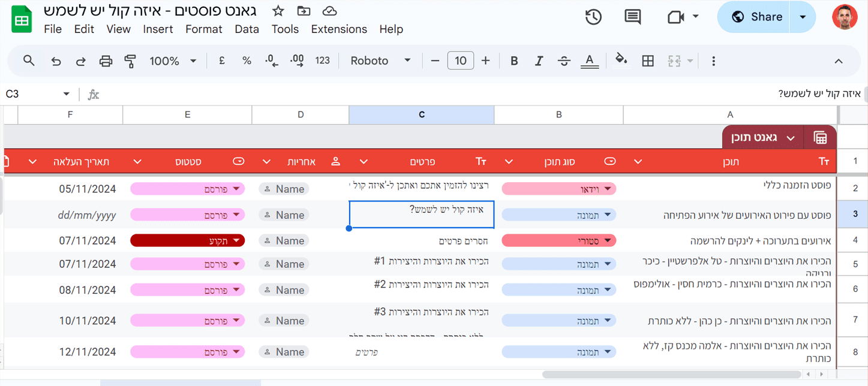
Task: Collapse the toolbar chevron
Action: (x=839, y=61)
